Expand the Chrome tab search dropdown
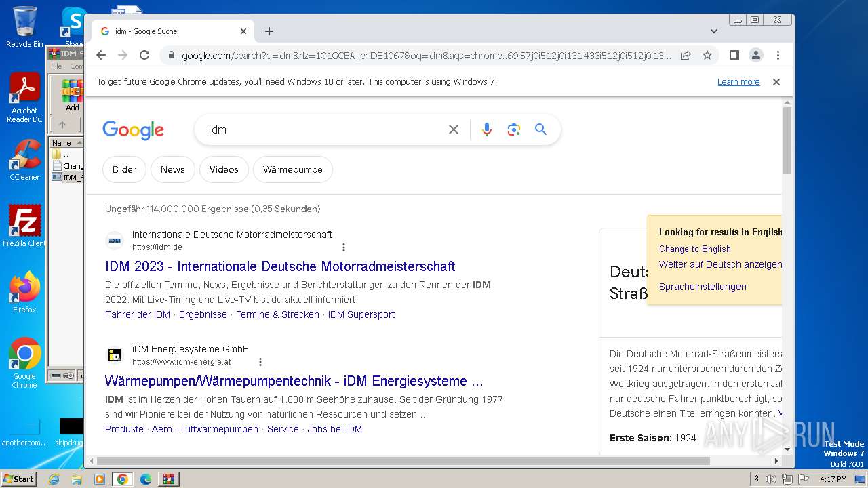 pyautogui.click(x=714, y=31)
